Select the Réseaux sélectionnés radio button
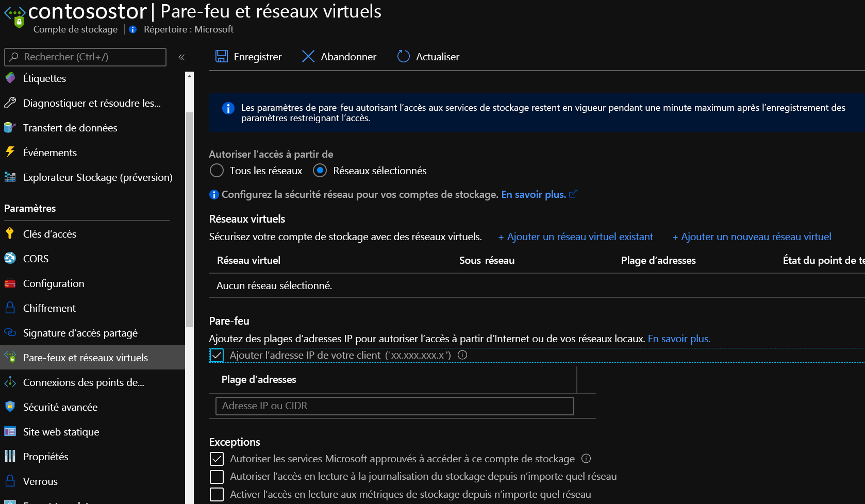Image resolution: width=865 pixels, height=504 pixels. [x=320, y=171]
